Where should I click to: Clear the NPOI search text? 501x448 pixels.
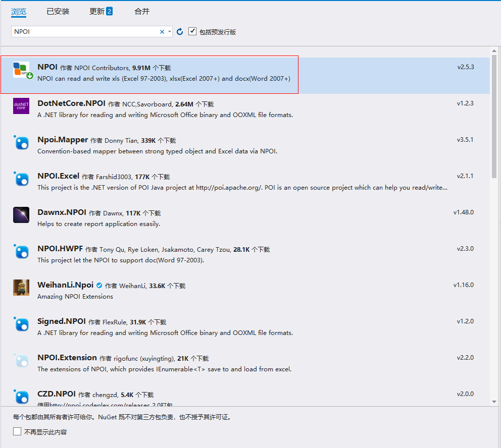click(x=162, y=31)
